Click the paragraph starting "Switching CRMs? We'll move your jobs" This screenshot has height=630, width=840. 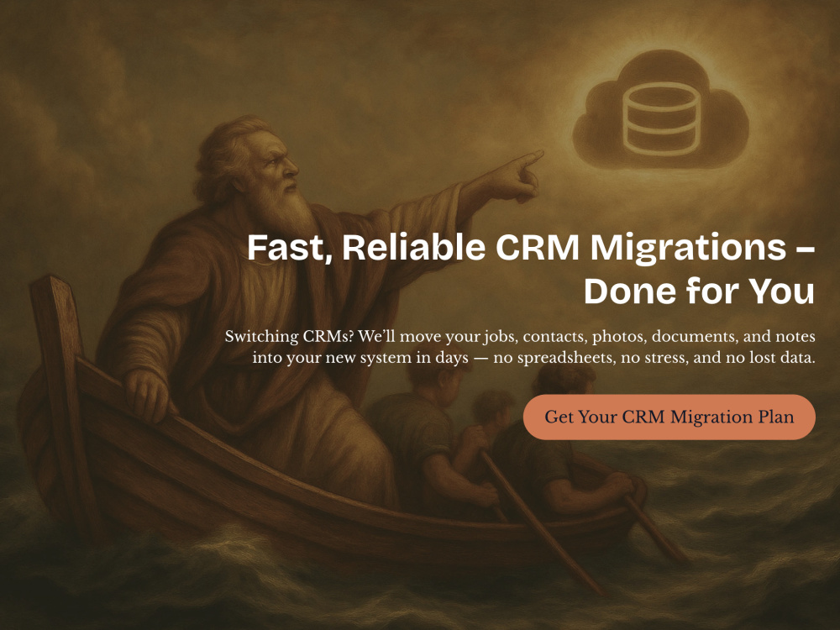520,347
